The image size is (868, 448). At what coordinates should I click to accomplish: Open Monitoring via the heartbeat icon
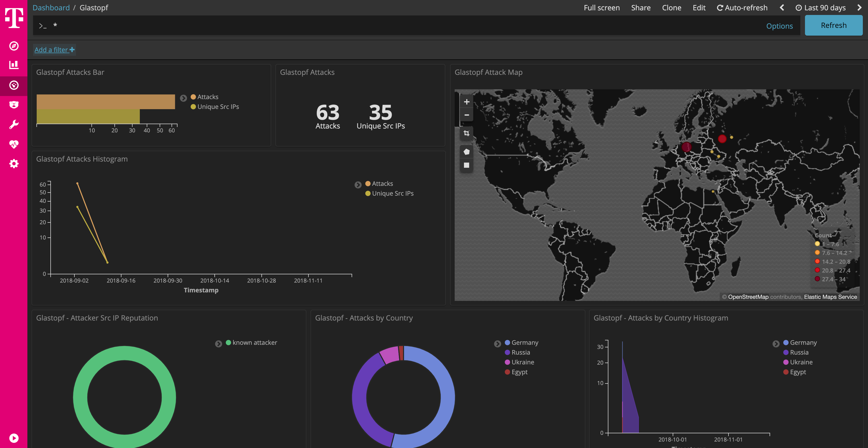tap(14, 144)
